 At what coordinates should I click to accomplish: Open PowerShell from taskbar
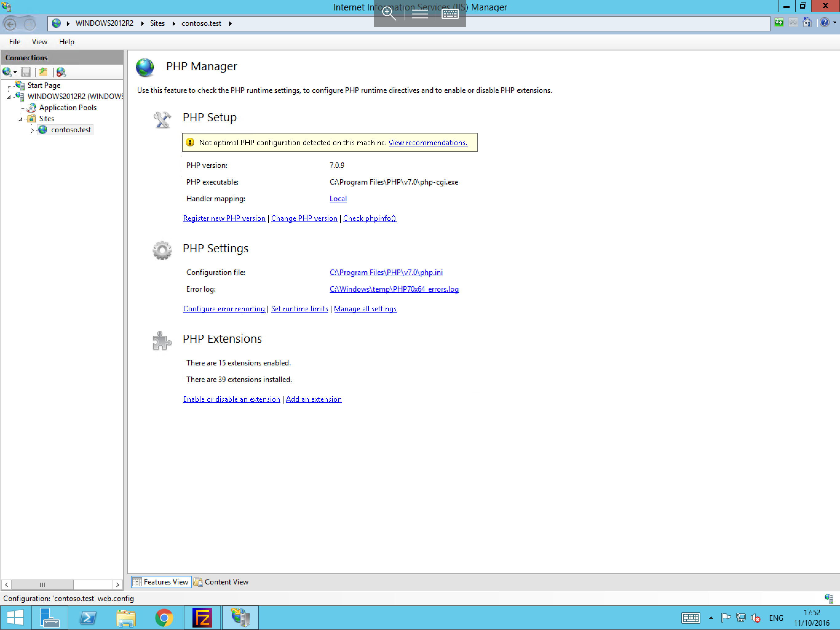[x=88, y=617]
